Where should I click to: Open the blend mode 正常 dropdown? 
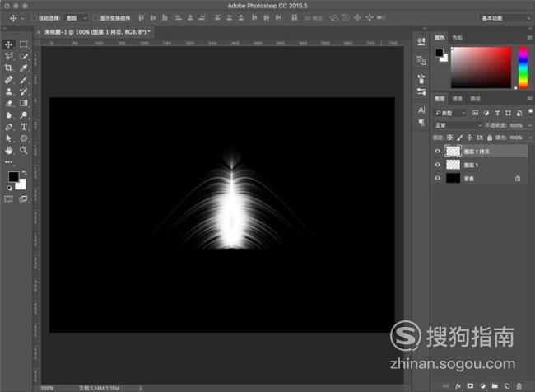458,125
